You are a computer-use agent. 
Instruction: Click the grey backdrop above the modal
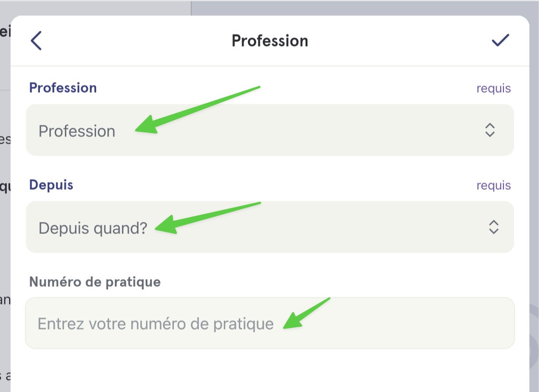(x=361, y=8)
